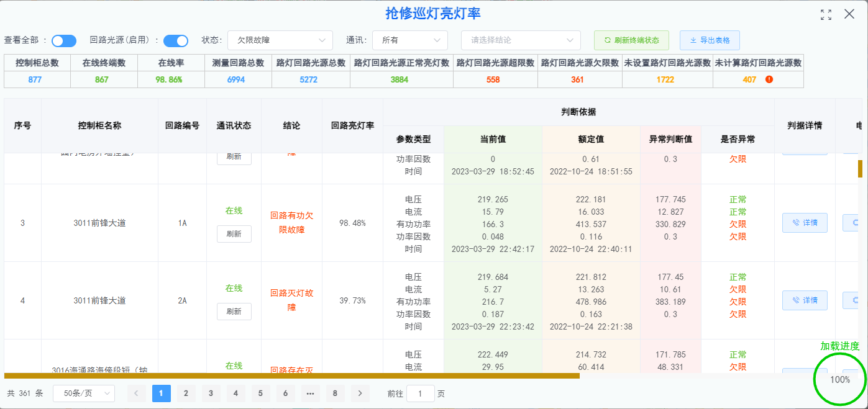Open the 状态 dropdown showing 欠限故障
868x409 pixels.
[280, 40]
